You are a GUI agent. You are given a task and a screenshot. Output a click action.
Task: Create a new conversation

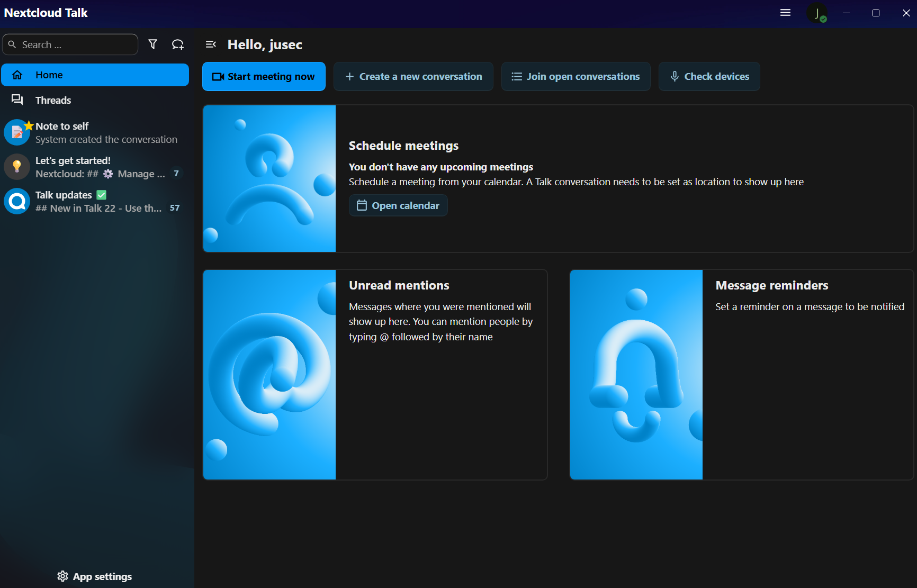point(413,77)
